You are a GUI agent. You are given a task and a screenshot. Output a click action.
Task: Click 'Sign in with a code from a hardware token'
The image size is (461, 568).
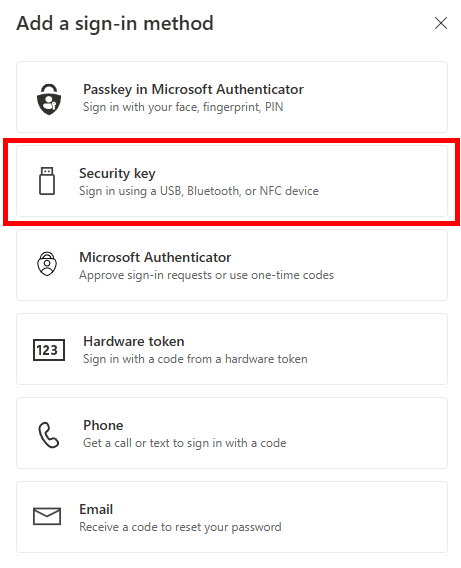pos(195,359)
